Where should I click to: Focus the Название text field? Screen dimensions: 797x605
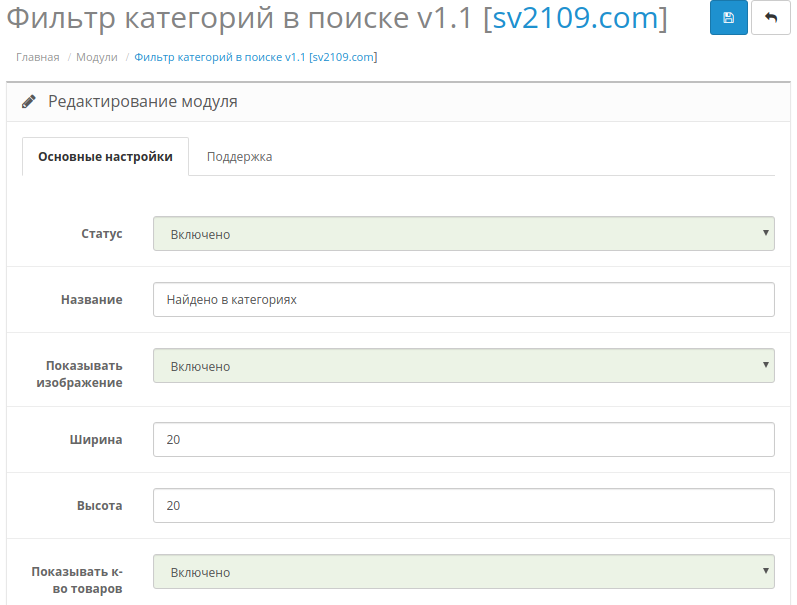coord(464,299)
